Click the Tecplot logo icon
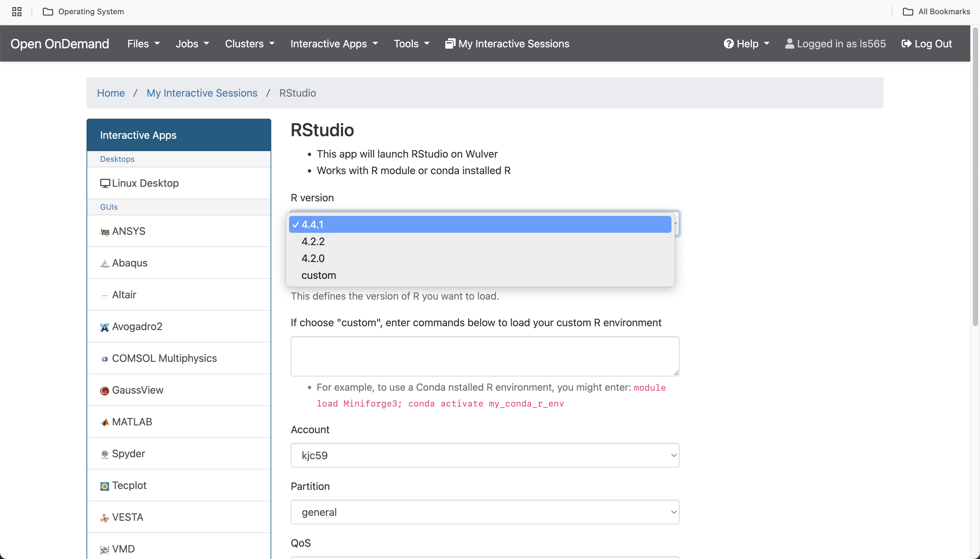The width and height of the screenshot is (980, 559). (x=105, y=486)
